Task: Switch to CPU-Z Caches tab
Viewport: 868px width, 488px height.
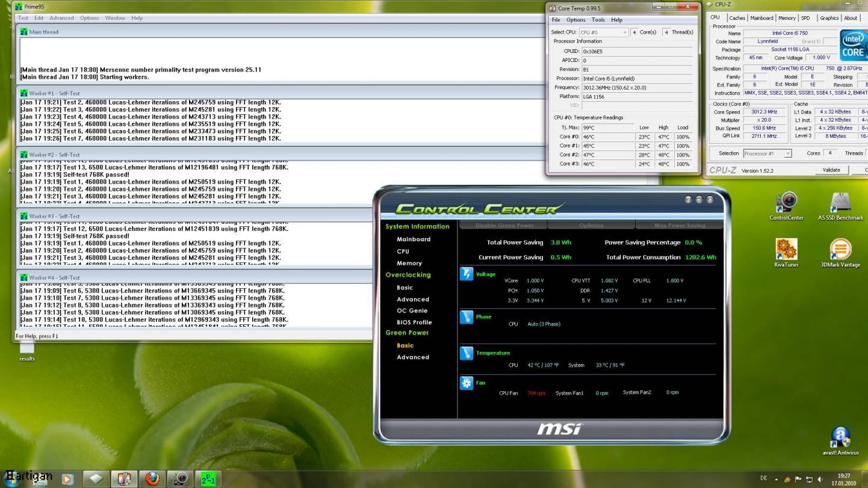Action: 737,18
